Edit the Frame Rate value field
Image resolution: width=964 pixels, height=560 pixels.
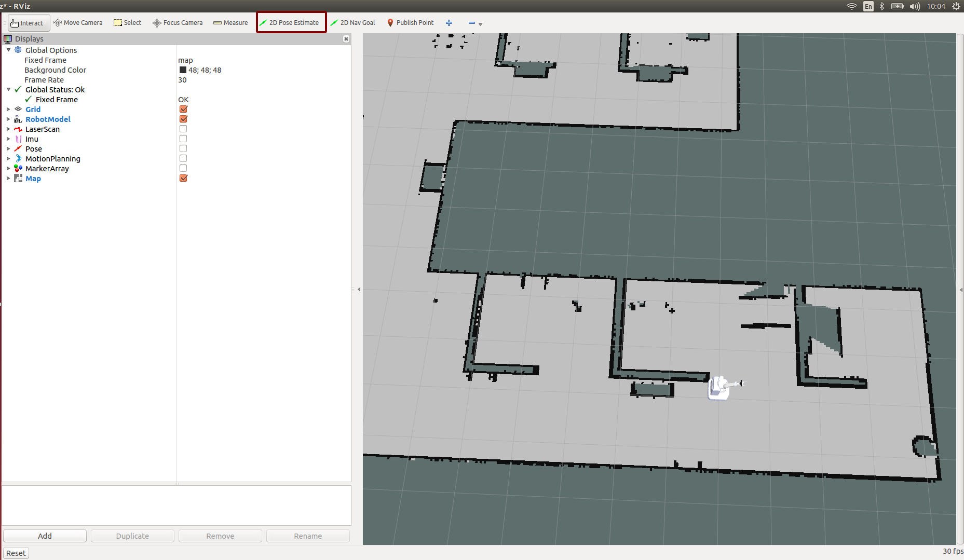pos(260,80)
